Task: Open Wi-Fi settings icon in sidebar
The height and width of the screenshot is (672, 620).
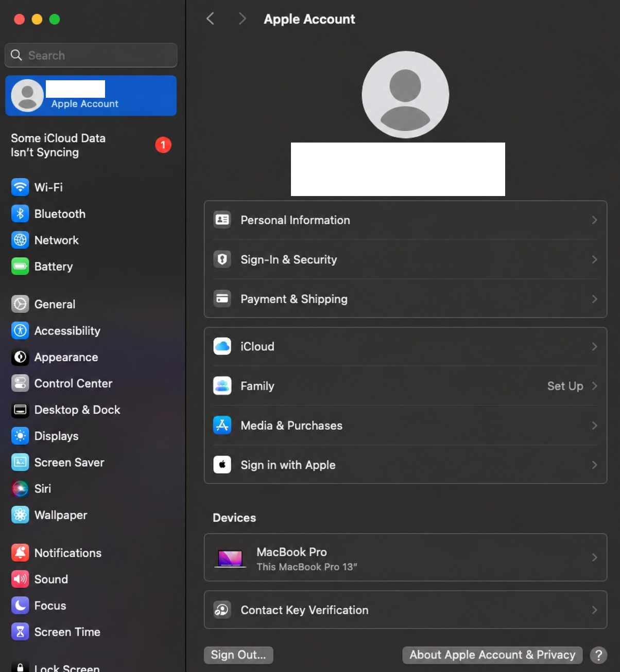Action: pyautogui.click(x=20, y=187)
